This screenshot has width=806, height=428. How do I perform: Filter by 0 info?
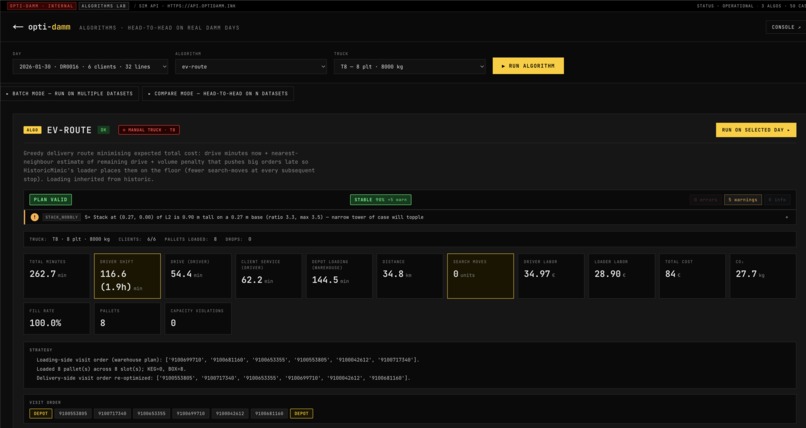coord(777,199)
